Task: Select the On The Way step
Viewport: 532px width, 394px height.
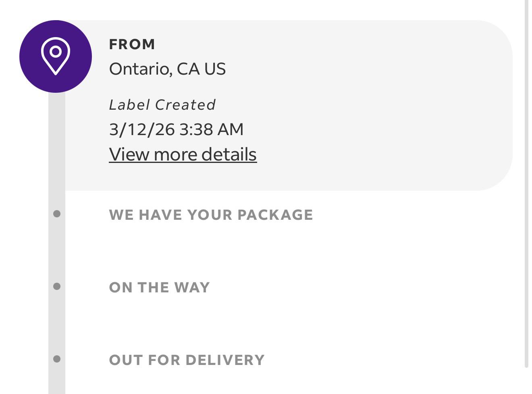Action: pos(159,288)
